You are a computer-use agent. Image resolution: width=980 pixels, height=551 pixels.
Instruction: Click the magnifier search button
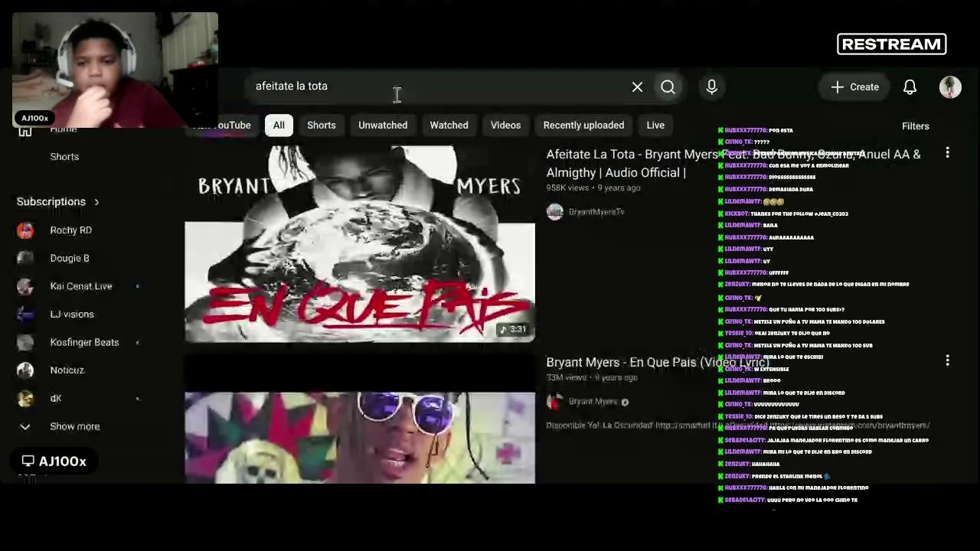[668, 87]
